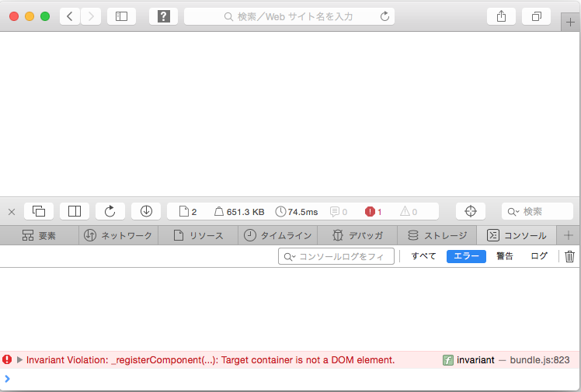Click the green function icon beside invariant
Screen dimensions: 581x392
coord(448,360)
